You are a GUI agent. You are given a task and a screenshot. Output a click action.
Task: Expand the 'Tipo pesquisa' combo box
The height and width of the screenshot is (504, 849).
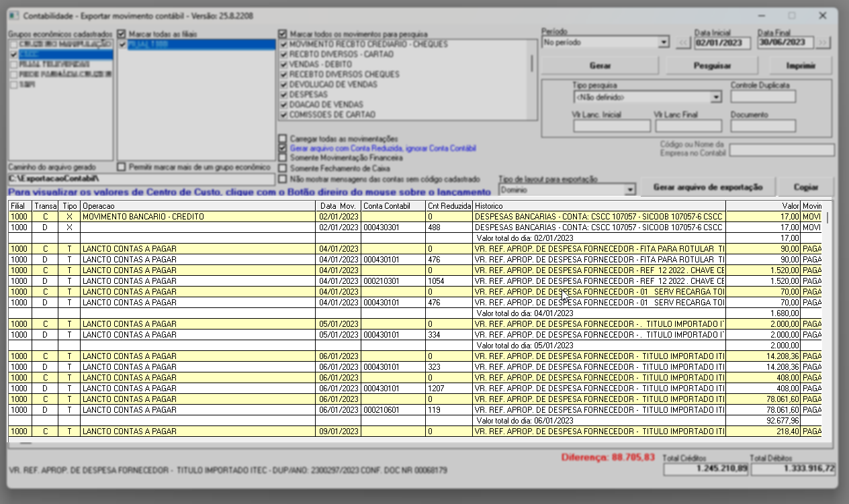tap(715, 97)
